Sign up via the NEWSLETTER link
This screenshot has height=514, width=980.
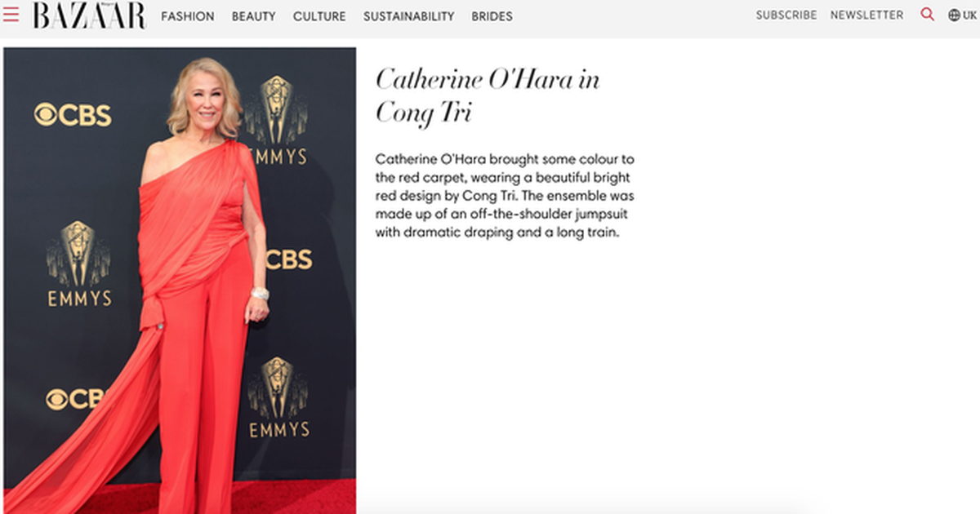tap(866, 15)
